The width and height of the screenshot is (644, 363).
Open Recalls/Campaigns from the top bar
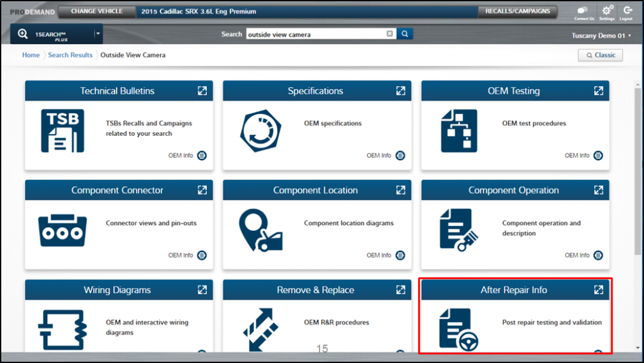(x=518, y=11)
